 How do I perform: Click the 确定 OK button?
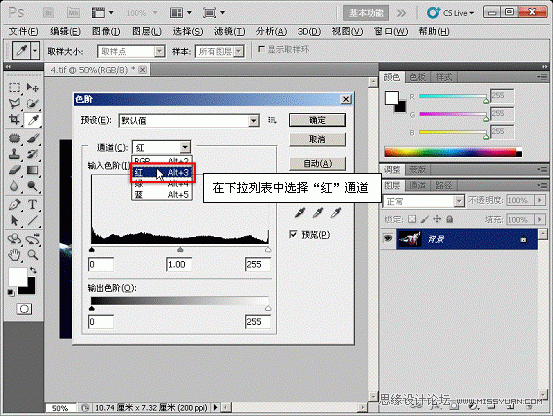317,120
